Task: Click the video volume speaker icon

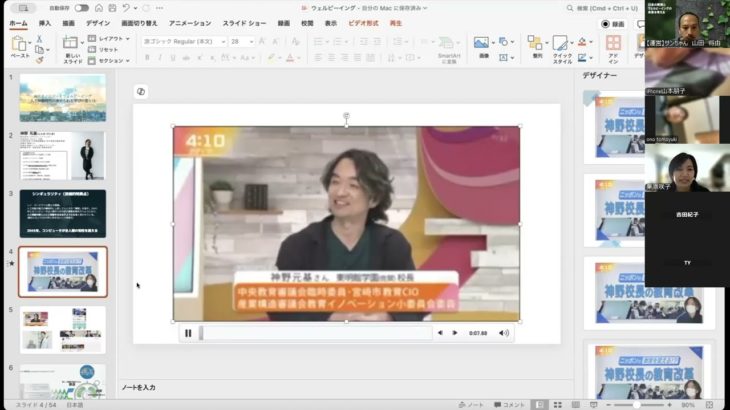Action: pos(504,333)
